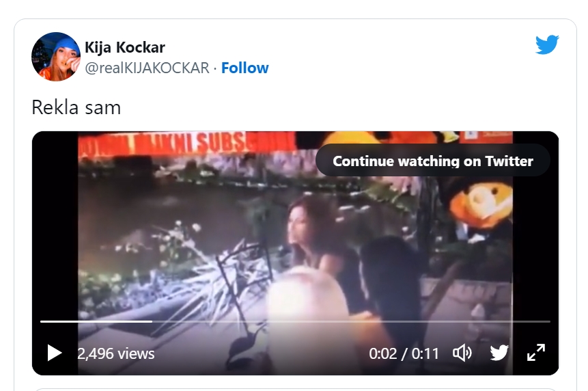Screen dimensions: 588x391
Task: Click the blue Twitter bird logo in the tweet header
Action: click(547, 45)
